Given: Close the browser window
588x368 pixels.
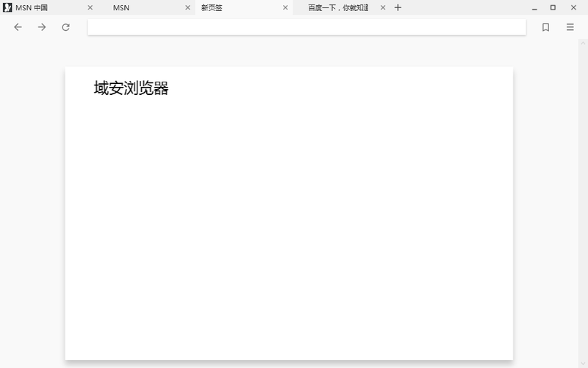Looking at the screenshot, I should point(573,7).
